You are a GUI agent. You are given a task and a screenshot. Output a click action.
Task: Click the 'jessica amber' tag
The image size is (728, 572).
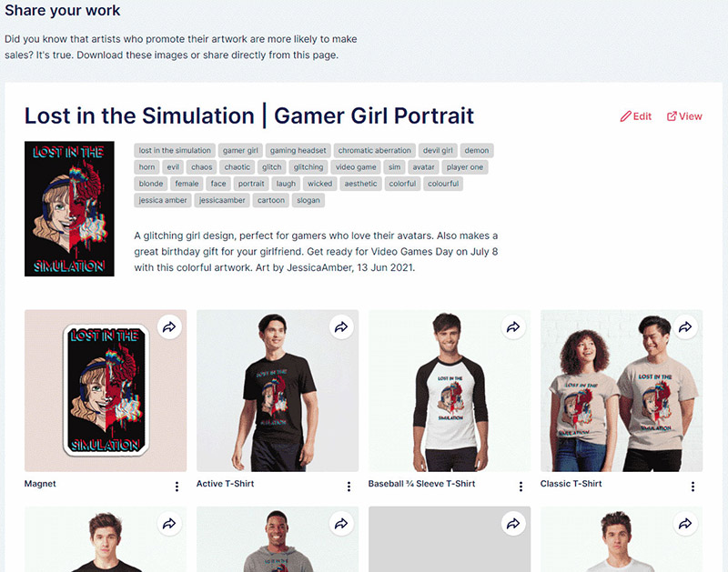tap(163, 200)
